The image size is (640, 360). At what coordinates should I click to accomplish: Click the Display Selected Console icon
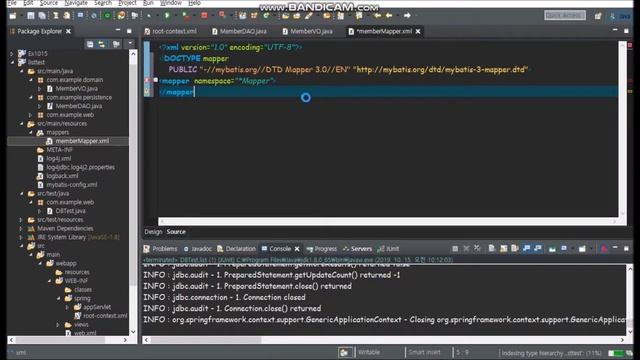[x=563, y=249]
